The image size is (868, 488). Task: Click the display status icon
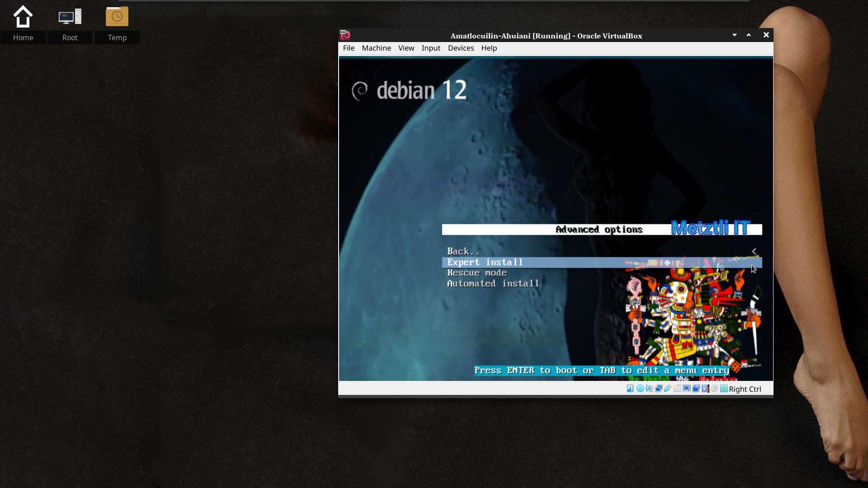687,389
